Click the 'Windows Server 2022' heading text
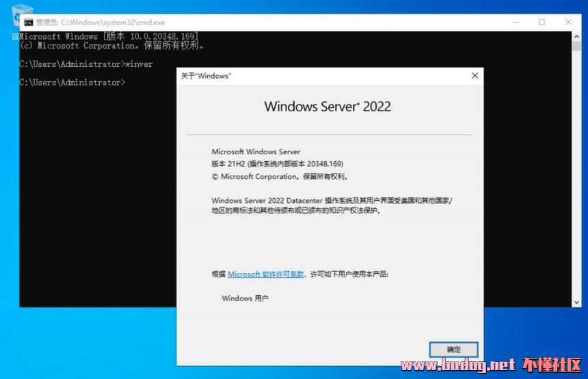This screenshot has height=379, width=588. [x=328, y=107]
